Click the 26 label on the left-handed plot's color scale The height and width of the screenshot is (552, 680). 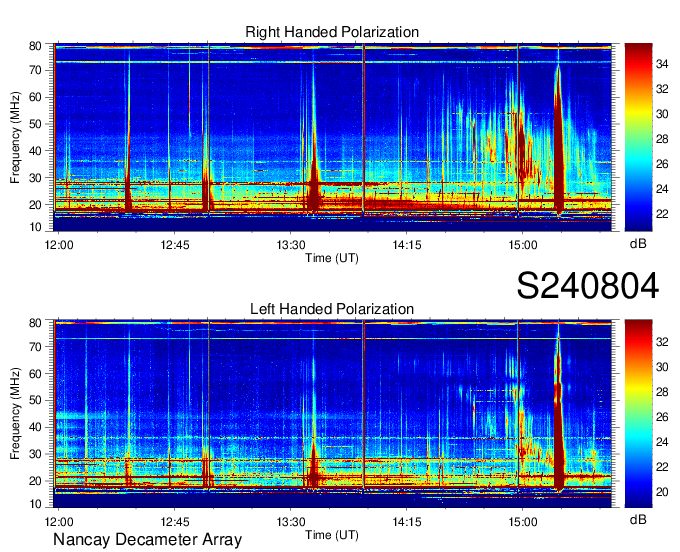(x=662, y=417)
